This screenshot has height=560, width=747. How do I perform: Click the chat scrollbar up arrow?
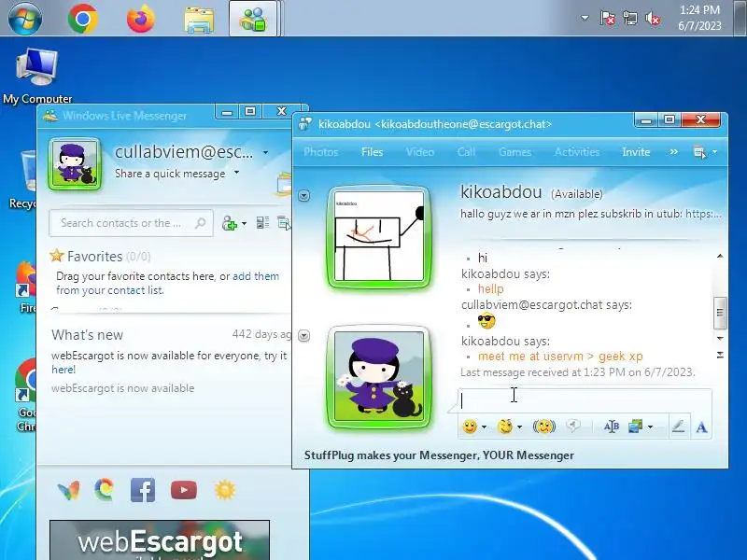click(x=720, y=256)
